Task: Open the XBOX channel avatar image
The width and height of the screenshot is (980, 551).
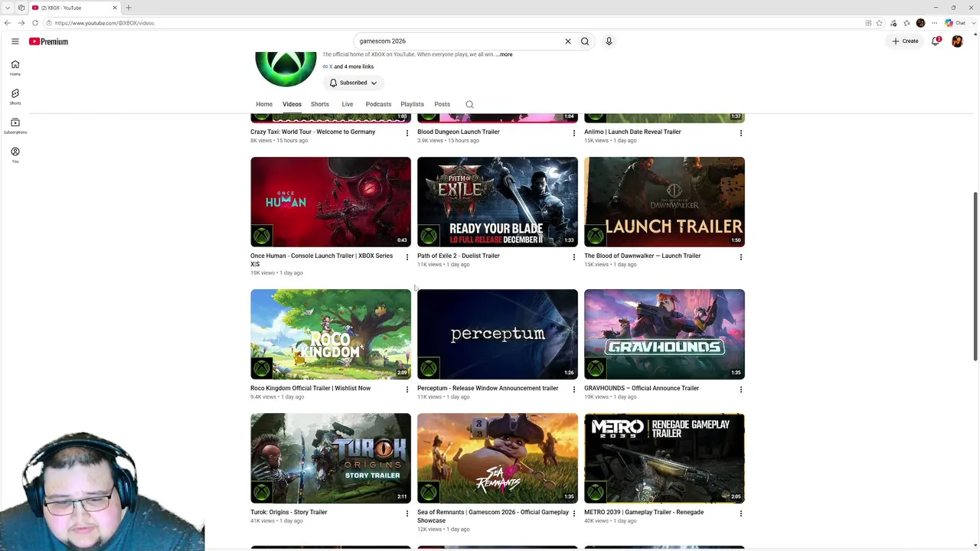Action: 286,69
